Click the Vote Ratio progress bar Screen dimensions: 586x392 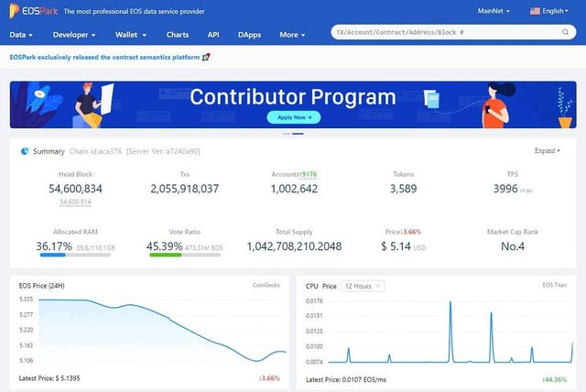[x=185, y=255]
